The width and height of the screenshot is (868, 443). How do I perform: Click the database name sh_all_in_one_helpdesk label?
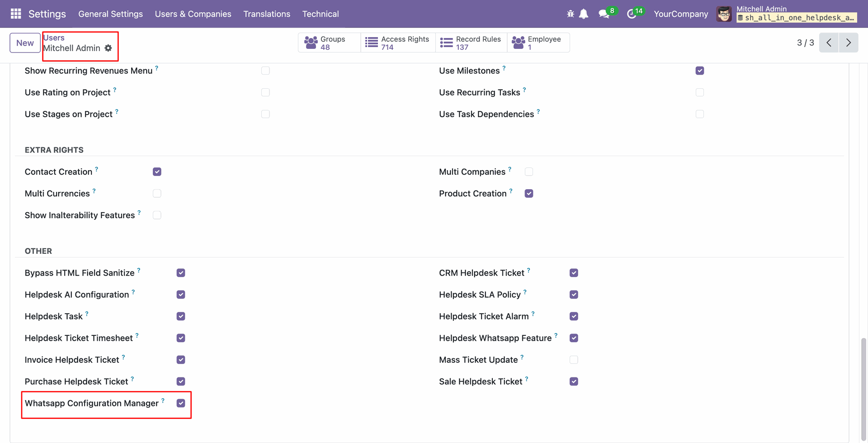click(797, 18)
